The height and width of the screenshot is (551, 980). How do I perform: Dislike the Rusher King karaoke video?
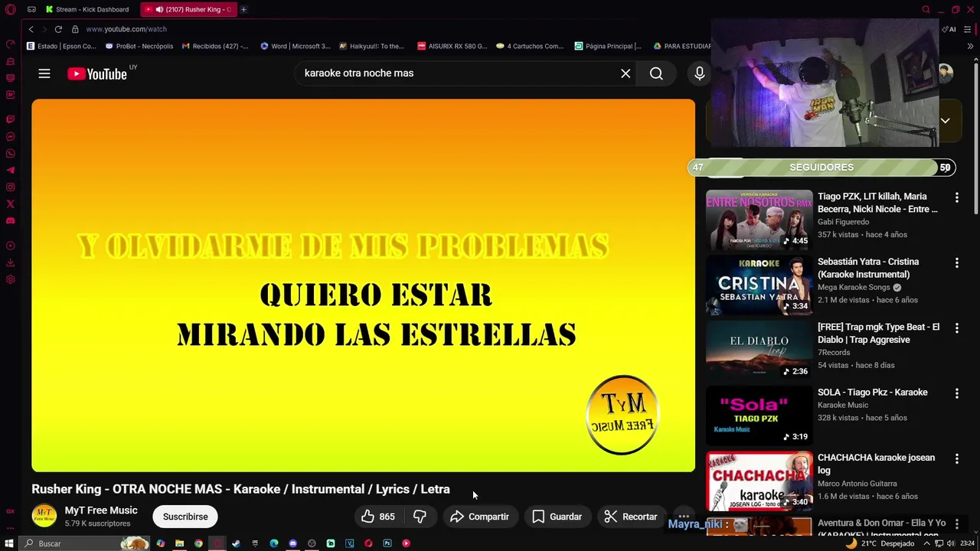click(420, 517)
